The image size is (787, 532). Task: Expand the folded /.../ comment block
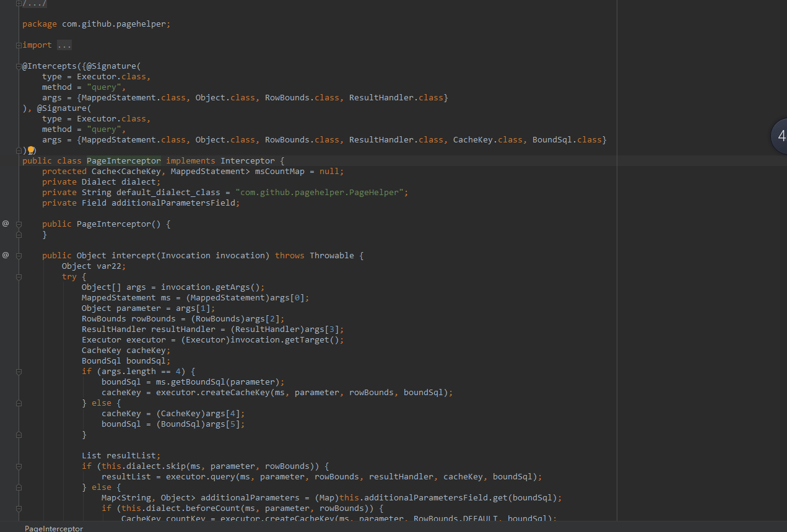(x=19, y=4)
